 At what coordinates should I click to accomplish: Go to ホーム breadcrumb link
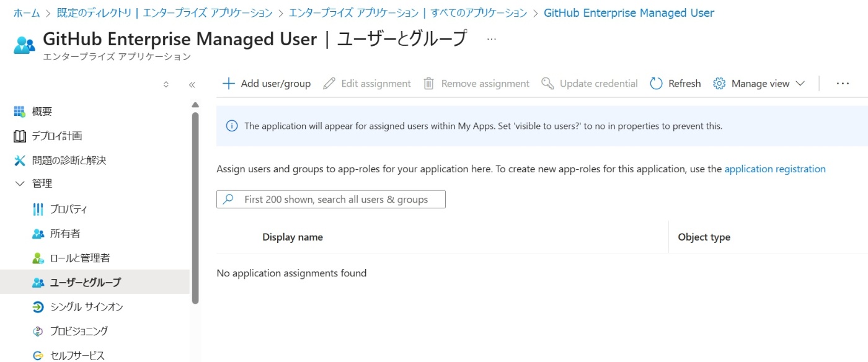click(x=27, y=13)
